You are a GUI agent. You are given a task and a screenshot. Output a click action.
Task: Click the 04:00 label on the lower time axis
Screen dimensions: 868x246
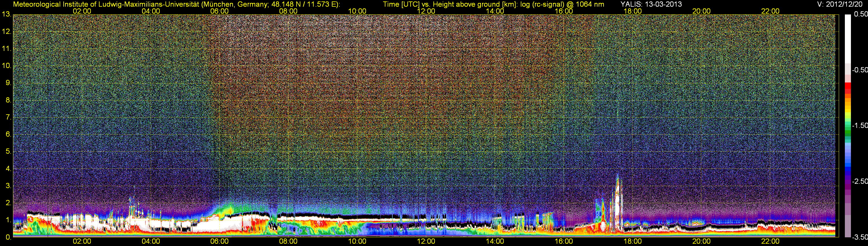click(x=151, y=241)
